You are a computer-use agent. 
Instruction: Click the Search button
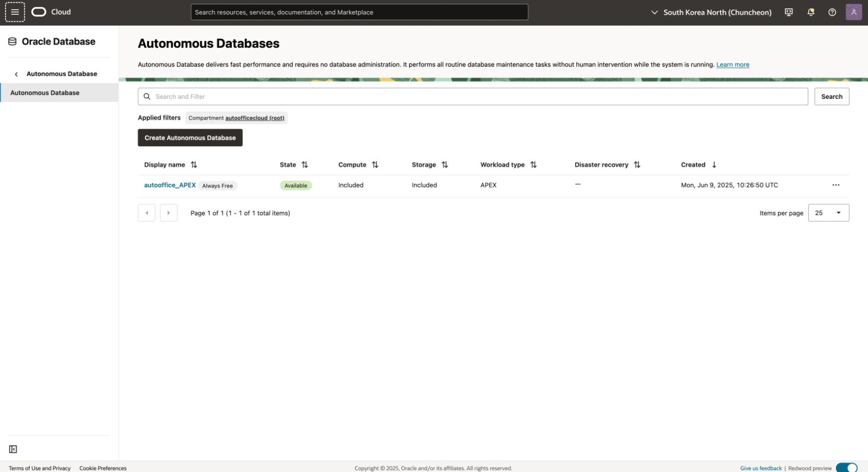tap(832, 97)
